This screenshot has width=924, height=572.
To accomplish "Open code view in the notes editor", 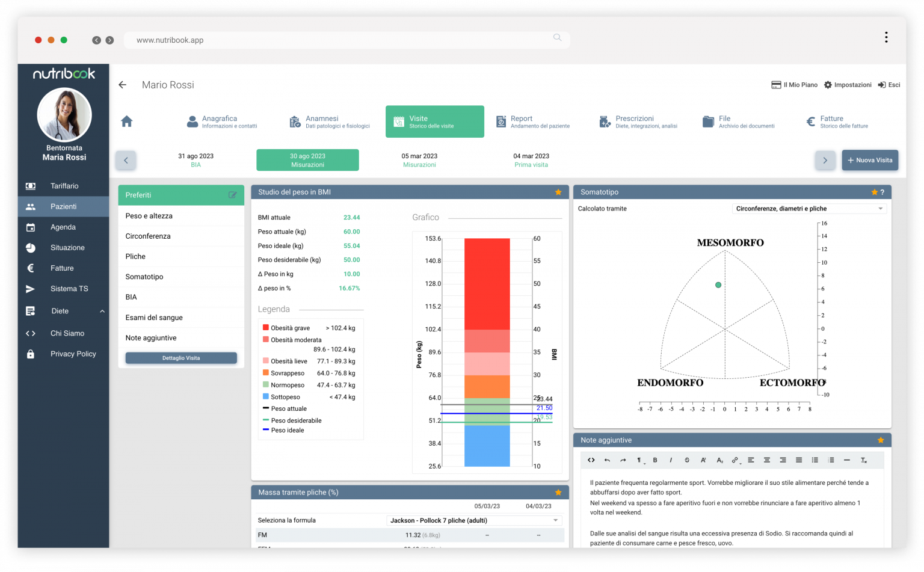I will (591, 460).
